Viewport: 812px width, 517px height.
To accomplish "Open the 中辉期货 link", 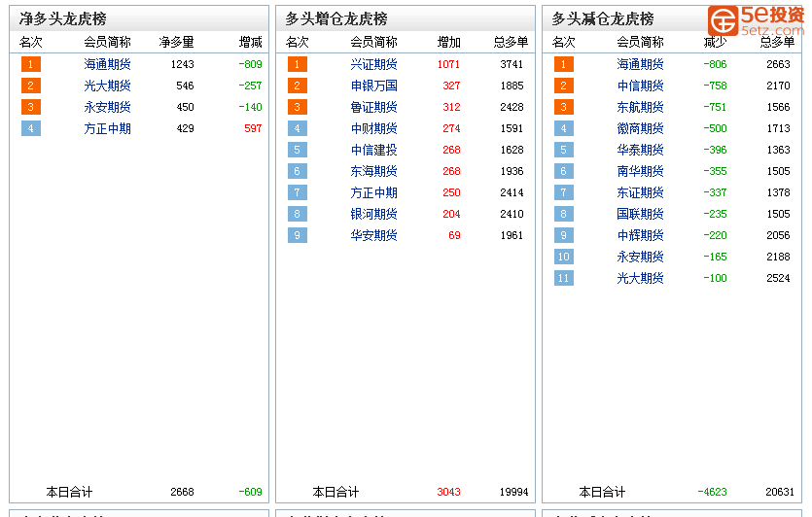I will point(640,235).
